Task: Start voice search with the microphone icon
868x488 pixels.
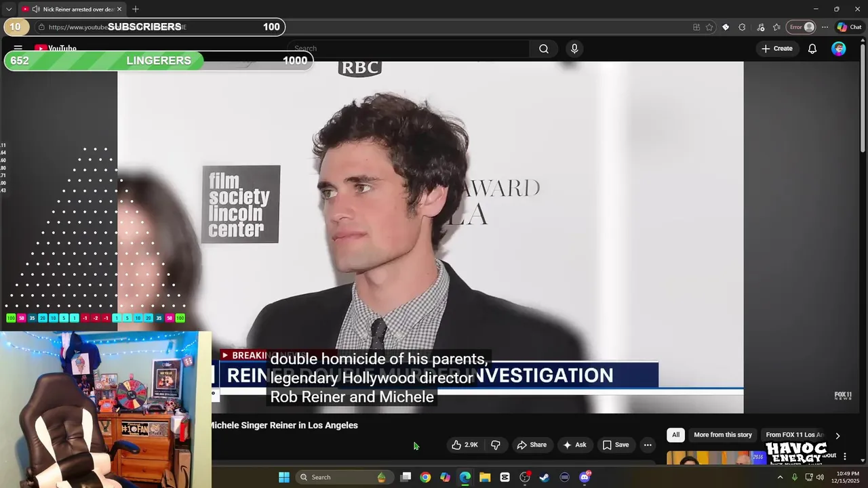Action: [574, 49]
